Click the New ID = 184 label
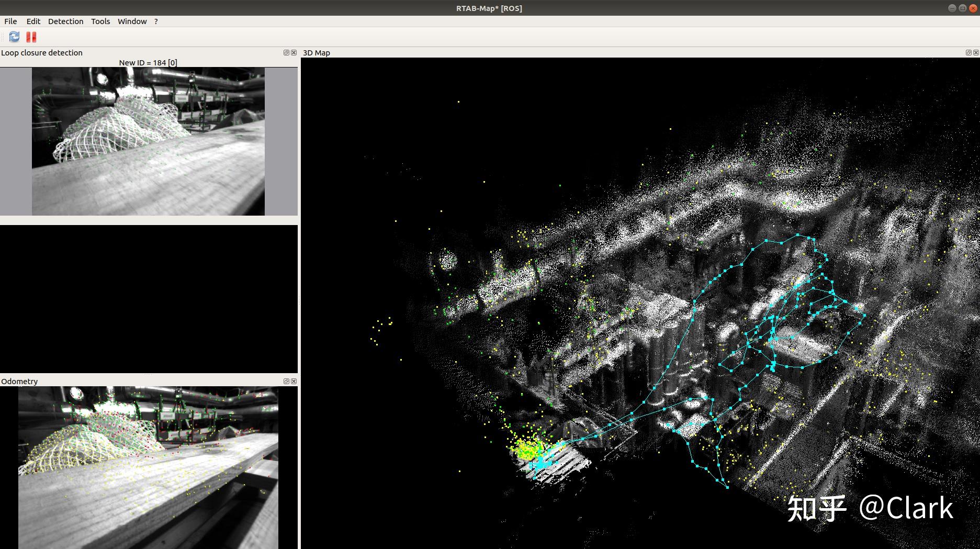 tap(148, 62)
